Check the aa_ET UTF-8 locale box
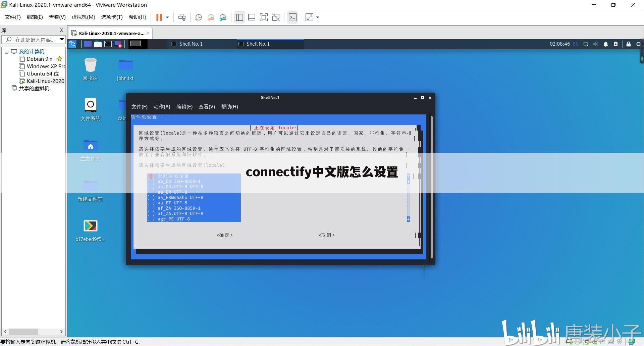Image resolution: width=644 pixels, height=346 pixels. coord(151,203)
